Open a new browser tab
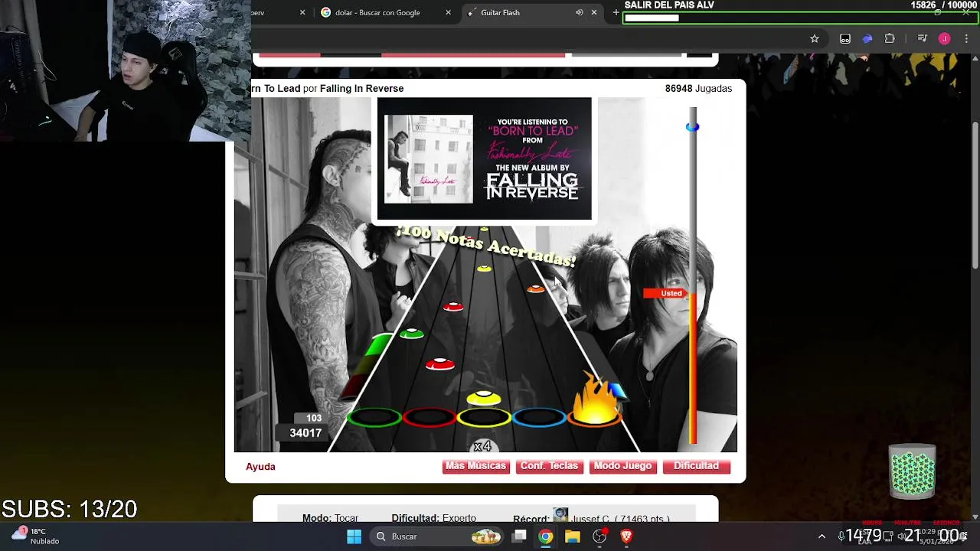980x551 pixels. coord(616,12)
